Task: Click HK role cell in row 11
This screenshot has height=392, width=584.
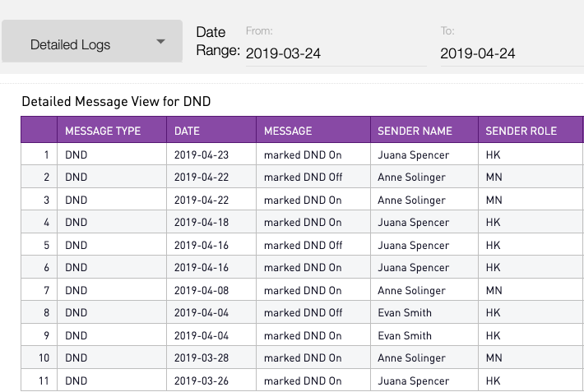Action: [x=493, y=380]
